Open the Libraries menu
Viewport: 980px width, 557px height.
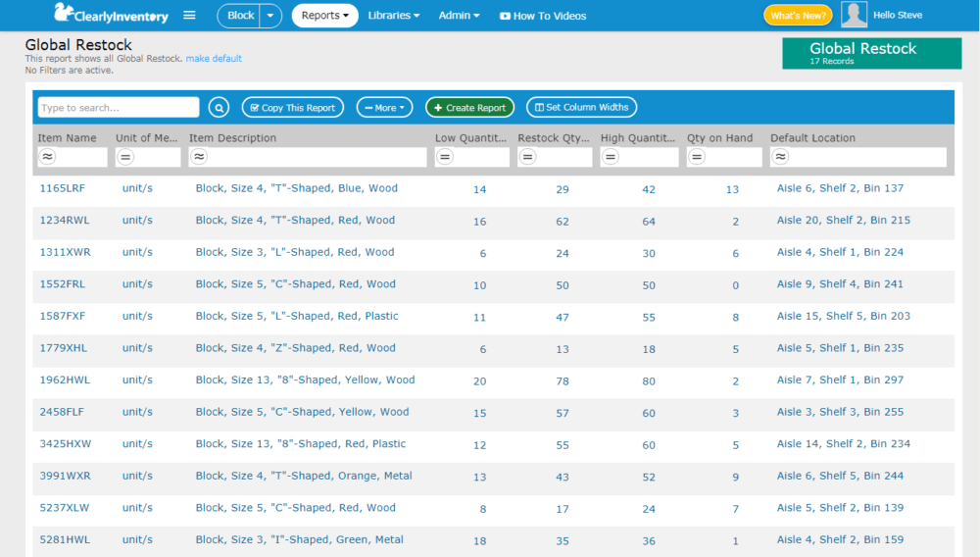(394, 16)
